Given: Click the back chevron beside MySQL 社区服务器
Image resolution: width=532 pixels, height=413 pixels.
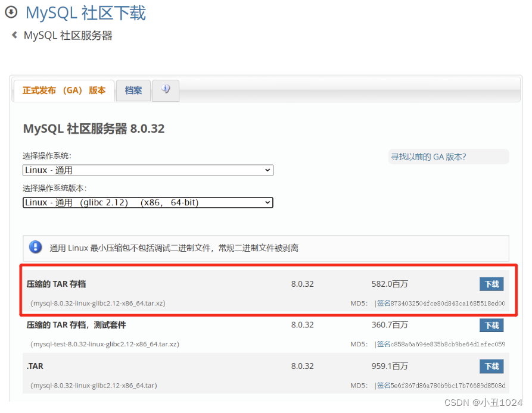Looking at the screenshot, I should pyautogui.click(x=13, y=35).
